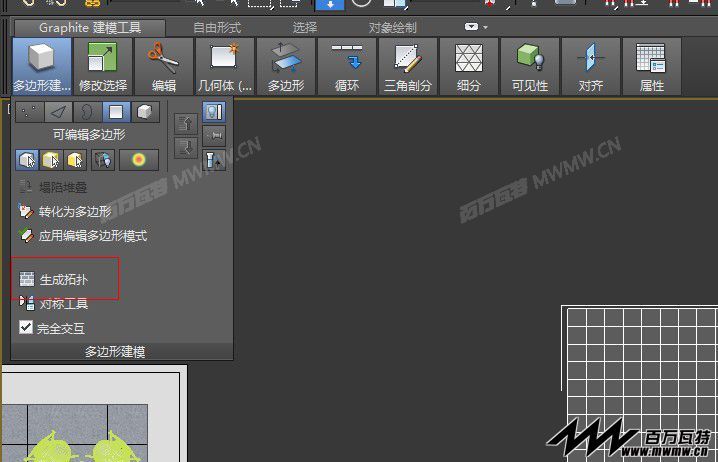This screenshot has width=718, height=462.
Task: Select Vertex sub-object level icon
Action: (x=30, y=112)
